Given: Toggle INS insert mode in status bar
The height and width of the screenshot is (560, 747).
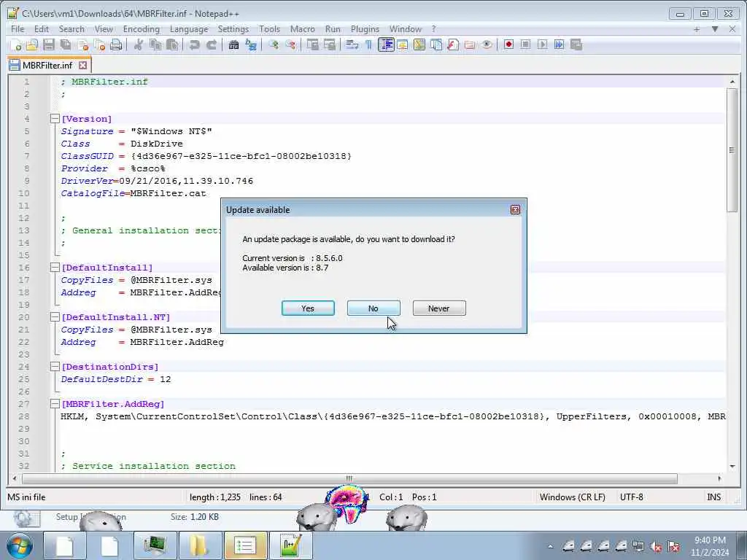Looking at the screenshot, I should tap(713, 497).
